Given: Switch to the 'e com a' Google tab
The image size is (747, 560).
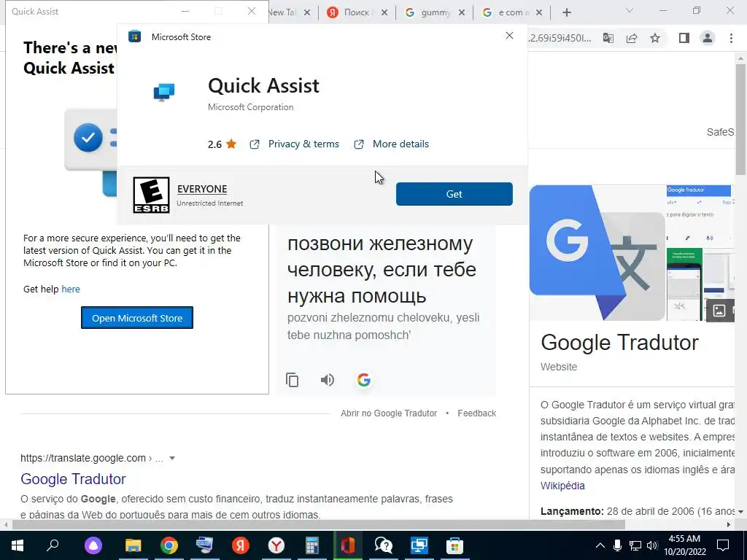Looking at the screenshot, I should (x=512, y=12).
